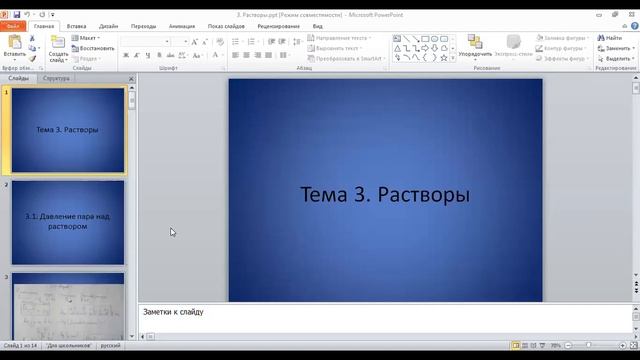
Task: Pick the triangle shape in shapes gallery
Action: tap(397, 49)
